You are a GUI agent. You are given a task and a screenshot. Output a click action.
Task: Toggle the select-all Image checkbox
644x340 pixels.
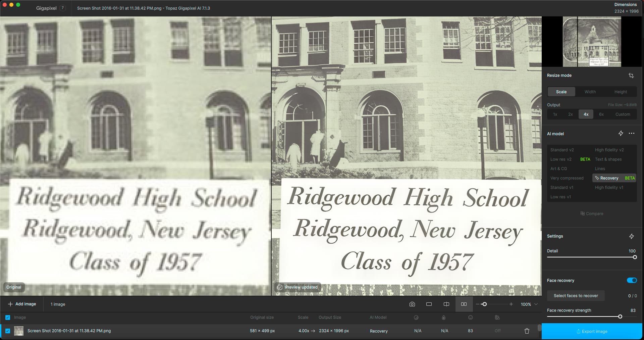coord(8,318)
